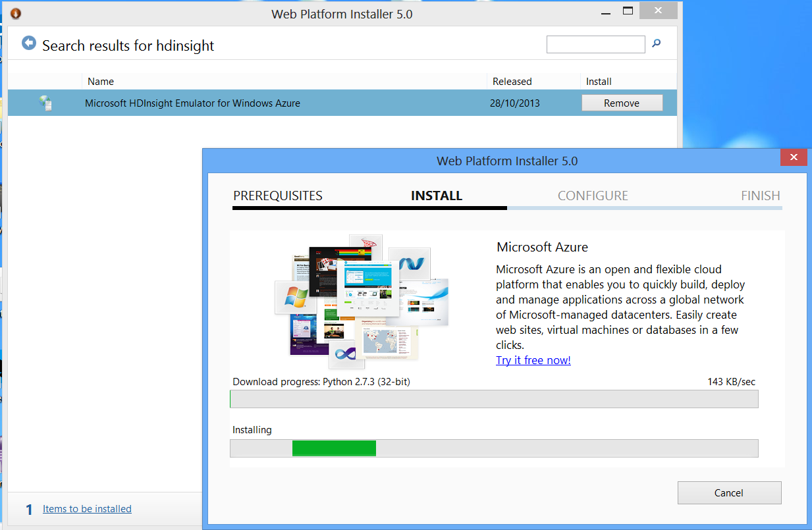Image resolution: width=812 pixels, height=530 pixels.
Task: Open the Try it free now link
Action: tap(533, 360)
